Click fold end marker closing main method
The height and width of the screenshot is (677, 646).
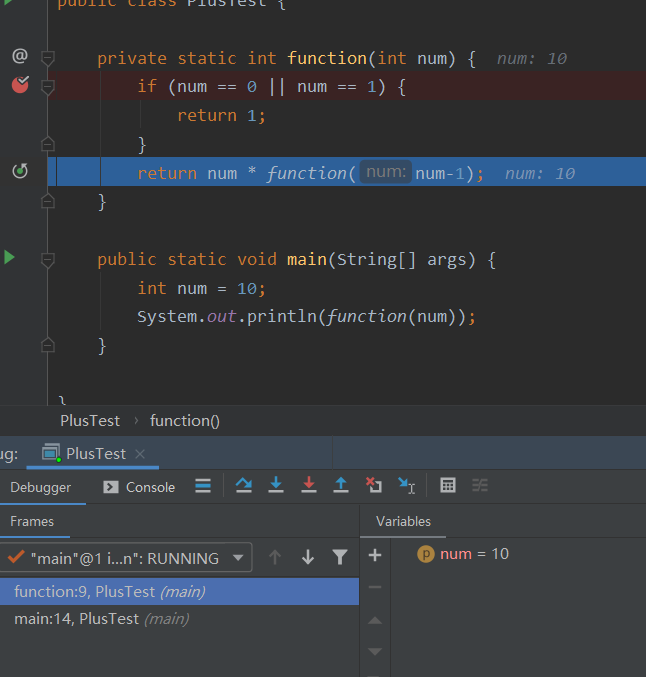pos(48,345)
